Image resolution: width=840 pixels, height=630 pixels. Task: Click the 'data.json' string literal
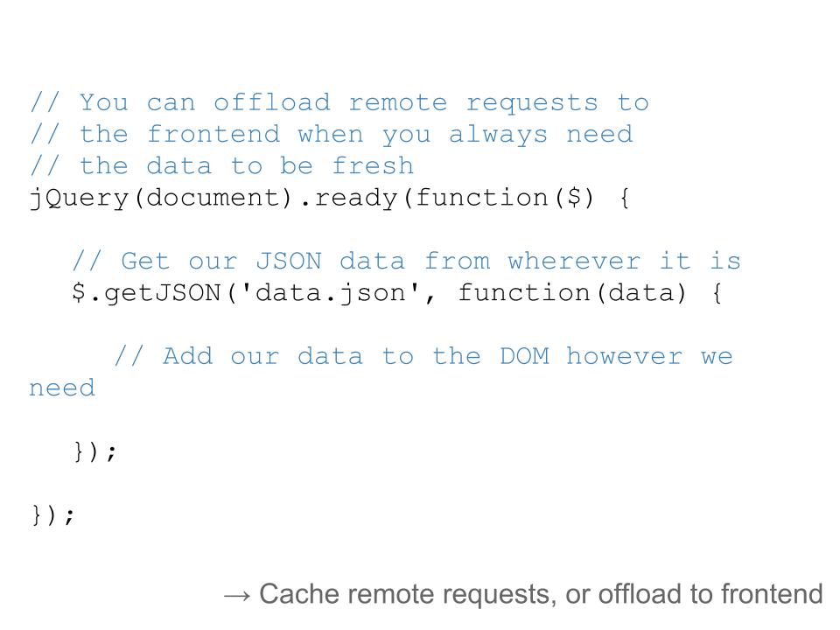[331, 294]
